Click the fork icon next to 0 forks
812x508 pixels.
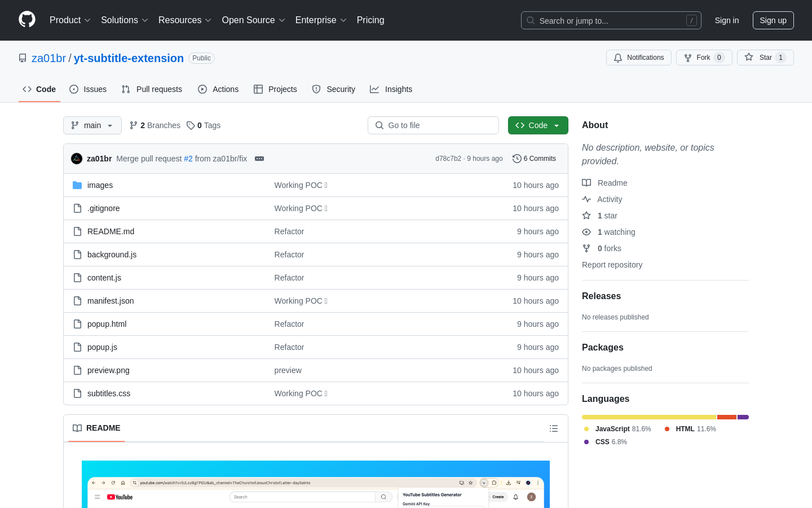(586, 248)
